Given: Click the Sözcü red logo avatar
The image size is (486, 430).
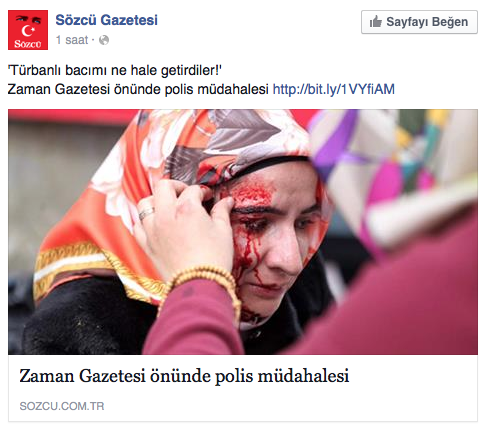Looking at the screenshot, I should 28,30.
